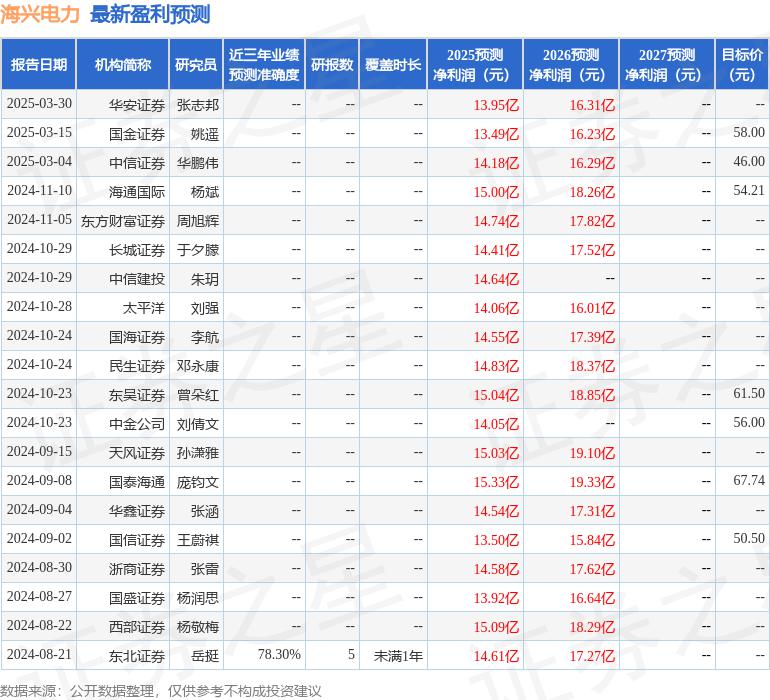Select the 机构简称 column header

click(123, 64)
